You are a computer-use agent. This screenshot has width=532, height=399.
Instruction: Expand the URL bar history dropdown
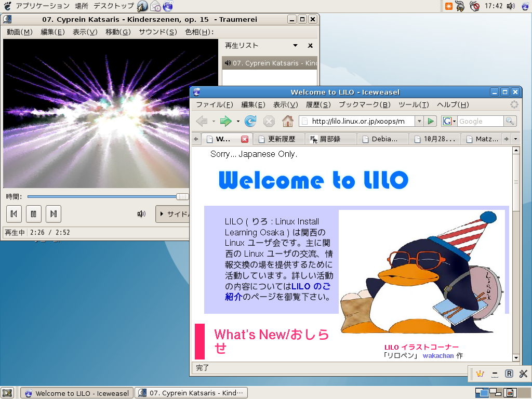tap(419, 121)
